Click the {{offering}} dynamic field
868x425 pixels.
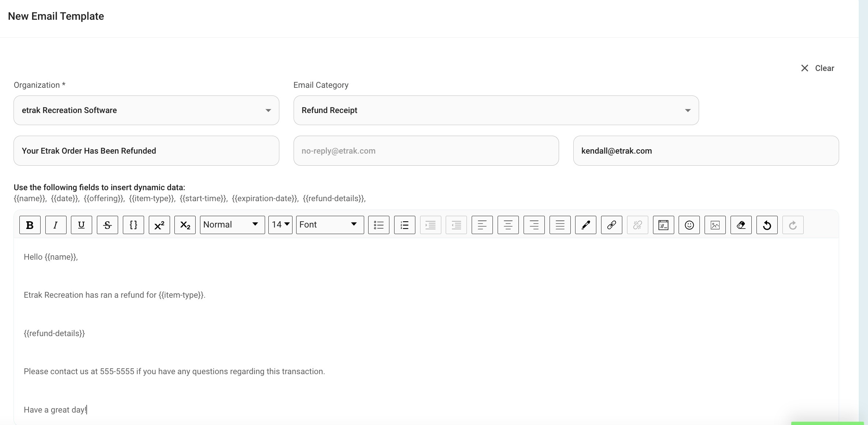(x=104, y=199)
